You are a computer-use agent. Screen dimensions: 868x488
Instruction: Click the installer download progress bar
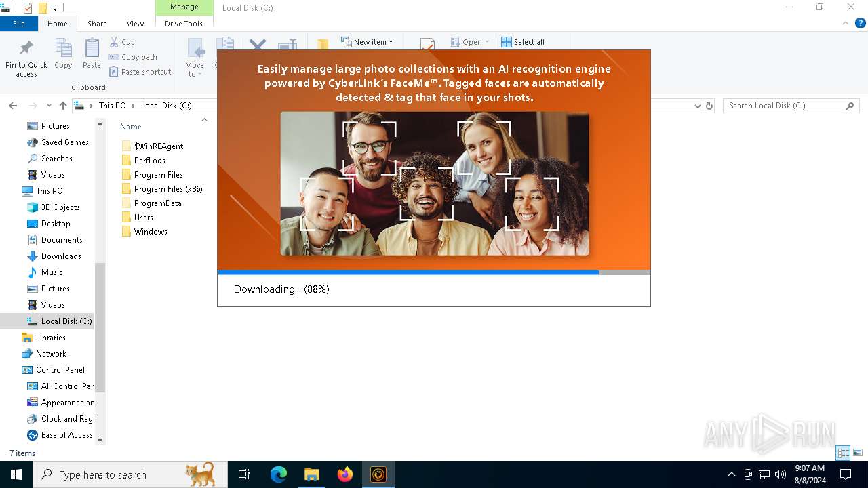tap(434, 272)
